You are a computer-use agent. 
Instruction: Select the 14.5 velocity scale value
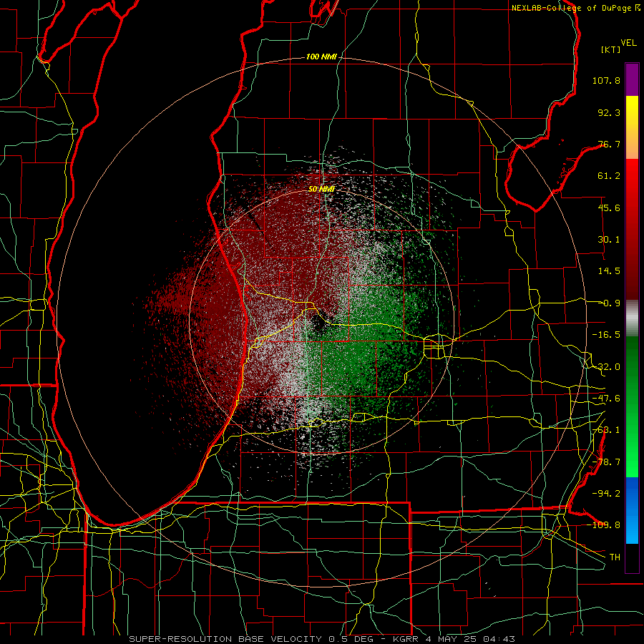[609, 271]
